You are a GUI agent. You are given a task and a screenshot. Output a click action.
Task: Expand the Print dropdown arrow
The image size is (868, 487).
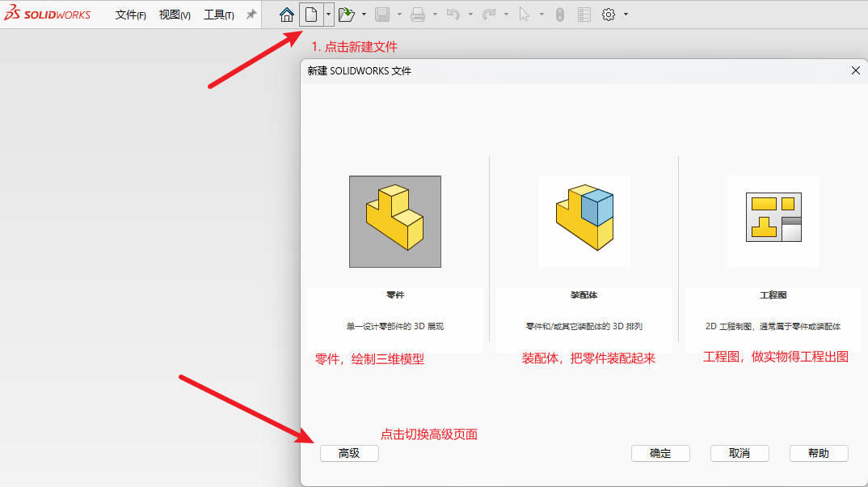pyautogui.click(x=435, y=15)
